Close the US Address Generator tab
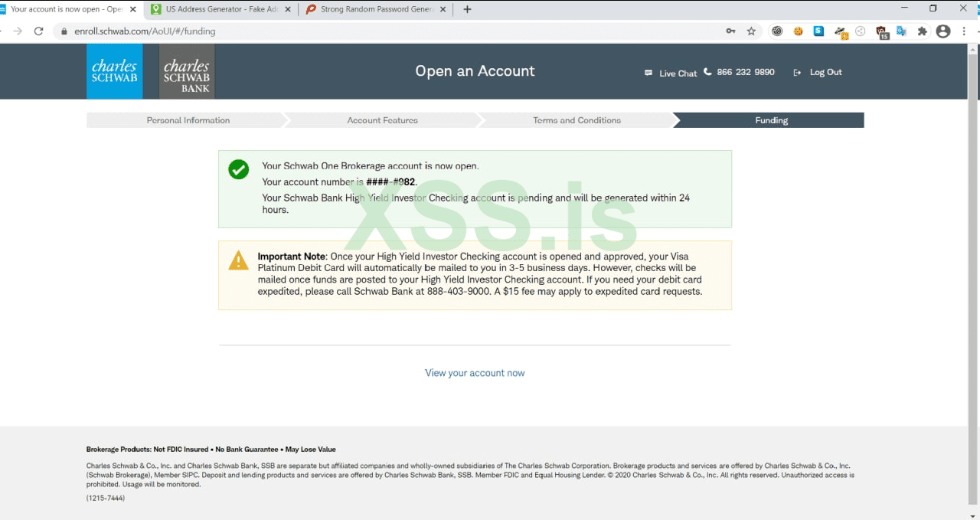Screen dimensions: 980x520 pyautogui.click(x=288, y=9)
